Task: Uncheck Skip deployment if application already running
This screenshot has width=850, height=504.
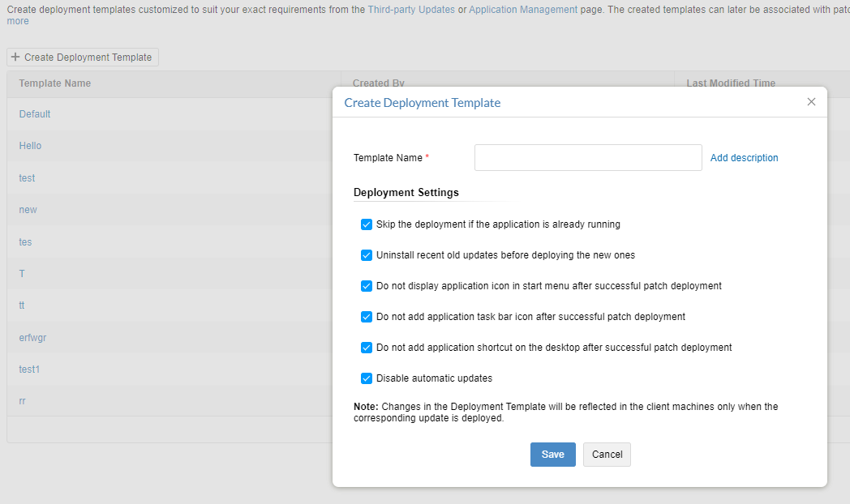Action: tap(367, 224)
